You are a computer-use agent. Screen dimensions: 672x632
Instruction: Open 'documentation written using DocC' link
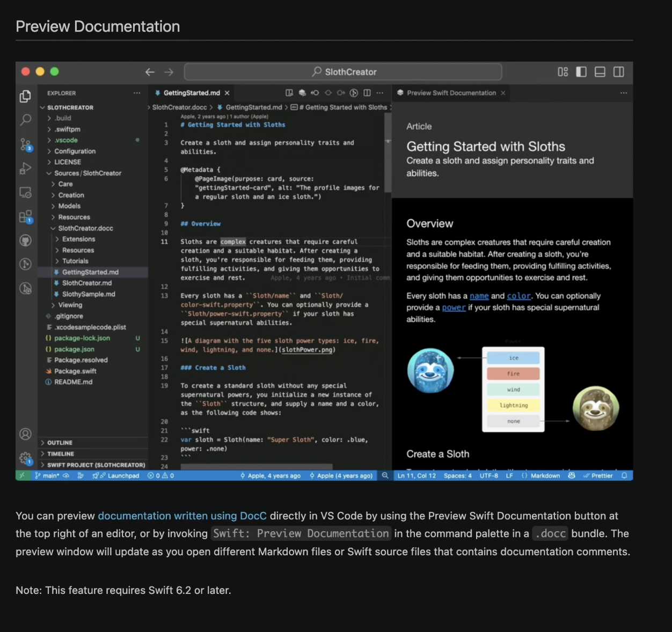[182, 516]
